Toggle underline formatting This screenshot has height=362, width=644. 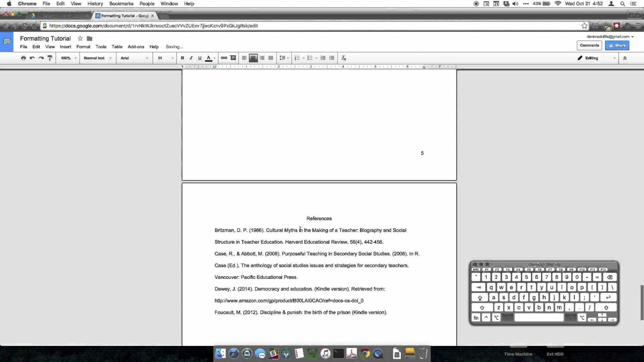click(x=199, y=58)
